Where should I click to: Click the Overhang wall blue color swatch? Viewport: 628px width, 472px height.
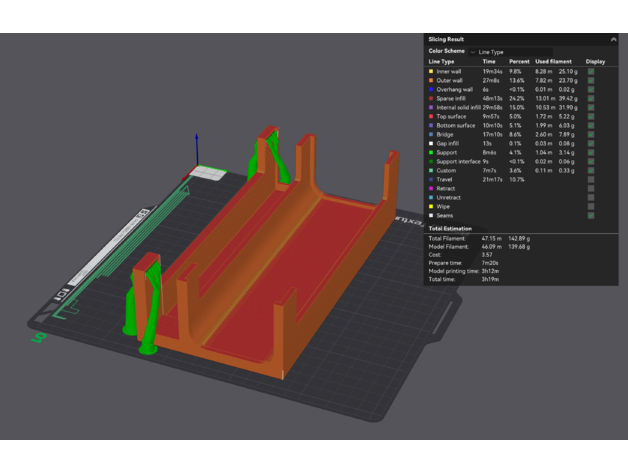pyautogui.click(x=430, y=90)
